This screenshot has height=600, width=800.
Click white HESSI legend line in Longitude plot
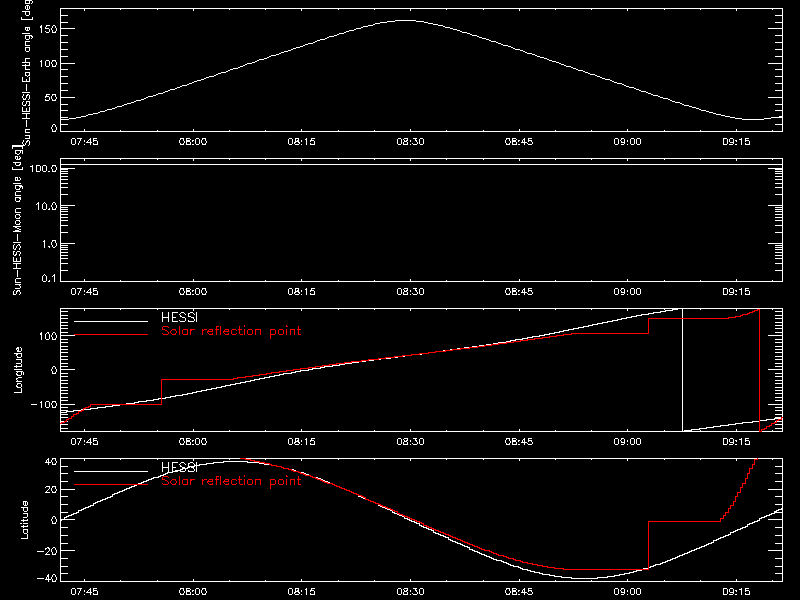pos(111,321)
